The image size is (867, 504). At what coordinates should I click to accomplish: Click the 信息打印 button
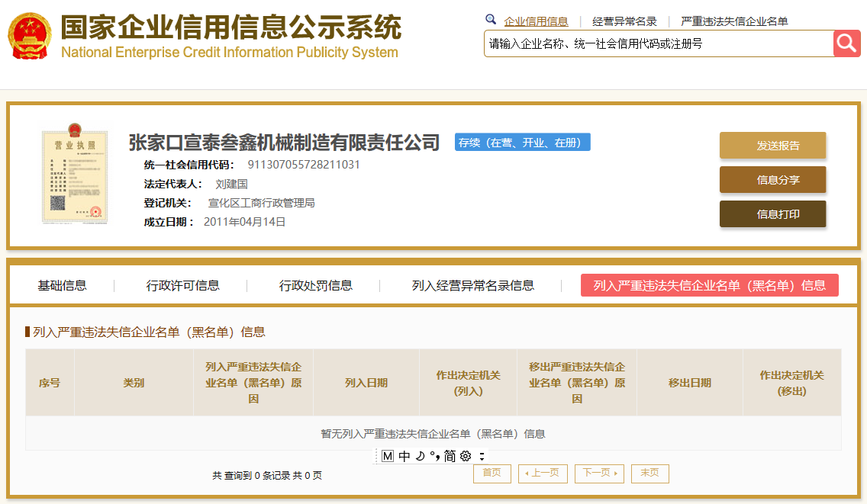772,213
